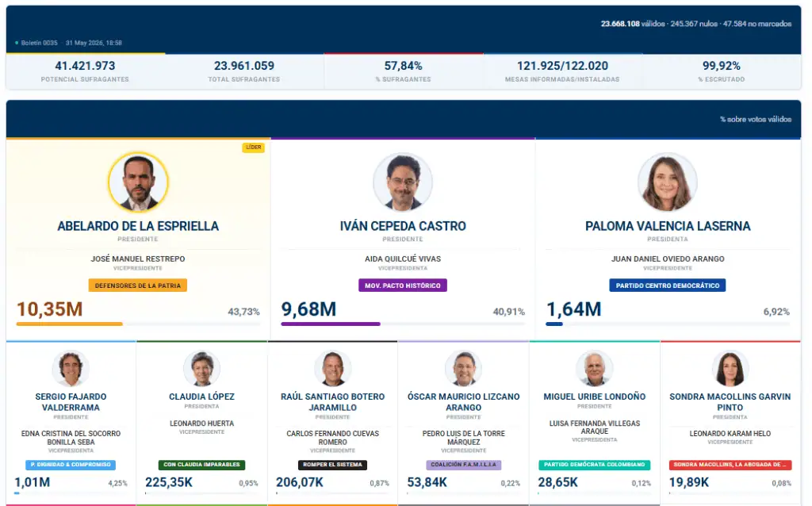The image size is (812, 506).
Task: Click the CLAUDIA LÓPEZ name
Action: [202, 397]
